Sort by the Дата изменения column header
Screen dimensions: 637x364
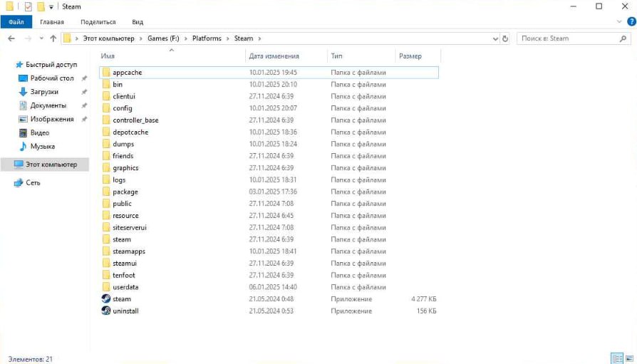point(274,56)
